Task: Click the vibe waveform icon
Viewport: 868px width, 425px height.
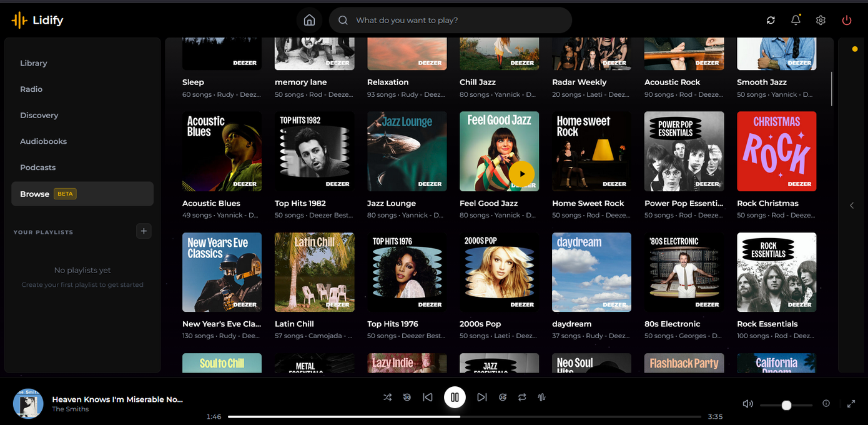Action: [541, 397]
